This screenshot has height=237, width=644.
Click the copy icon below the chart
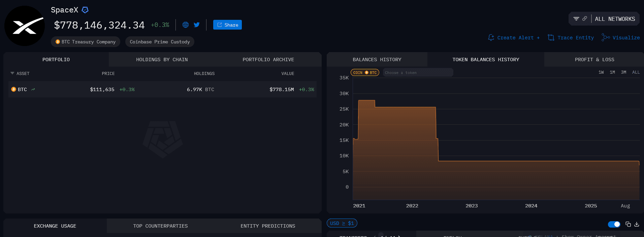coord(628,224)
